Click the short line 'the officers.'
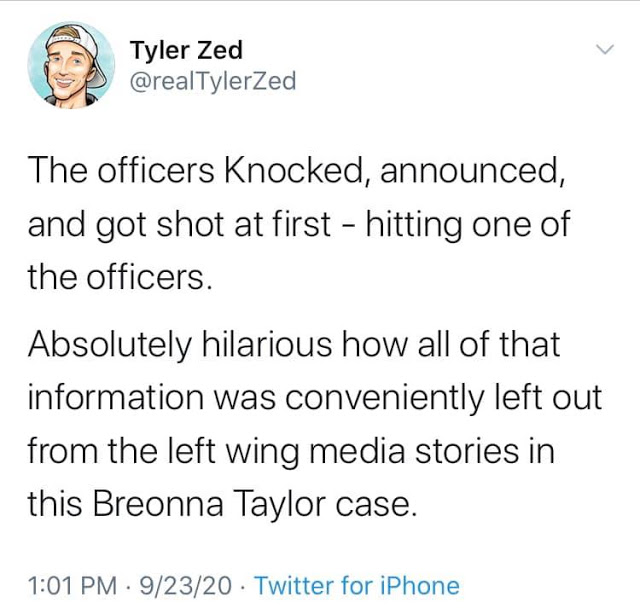The image size is (640, 614). [120, 276]
